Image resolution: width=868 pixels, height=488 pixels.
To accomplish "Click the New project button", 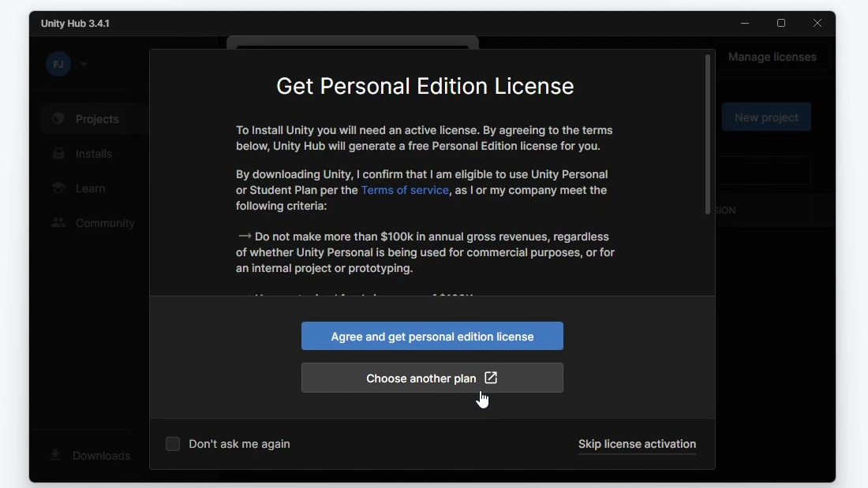I will [x=766, y=117].
